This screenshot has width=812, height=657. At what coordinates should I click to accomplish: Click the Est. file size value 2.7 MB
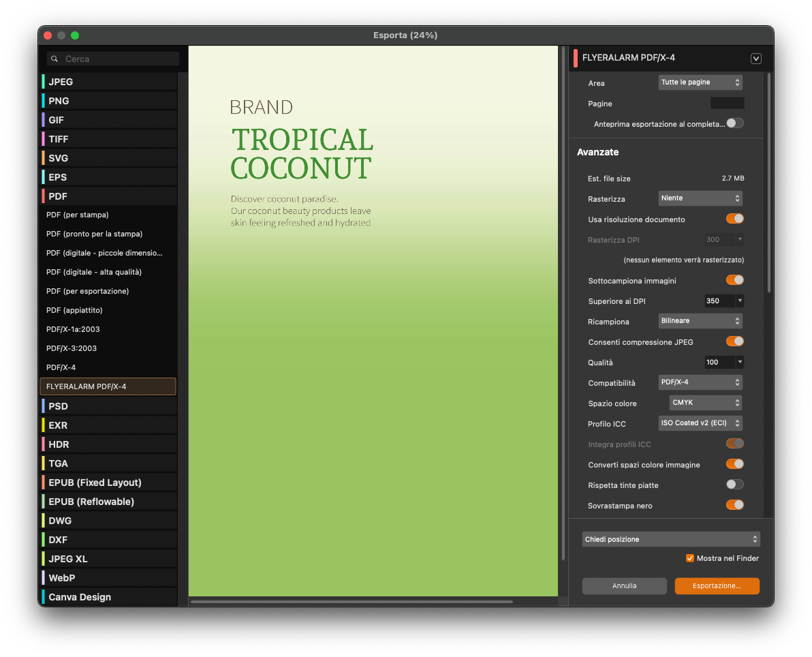coord(733,179)
